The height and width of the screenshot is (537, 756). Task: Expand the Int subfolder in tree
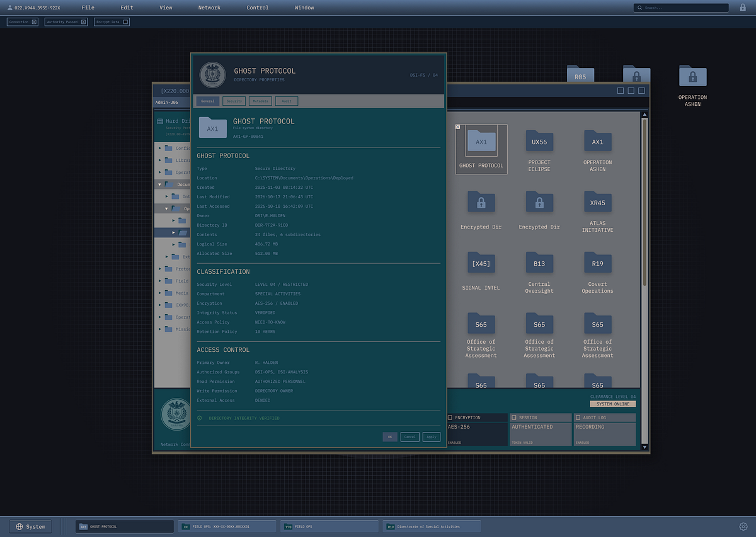(x=167, y=196)
